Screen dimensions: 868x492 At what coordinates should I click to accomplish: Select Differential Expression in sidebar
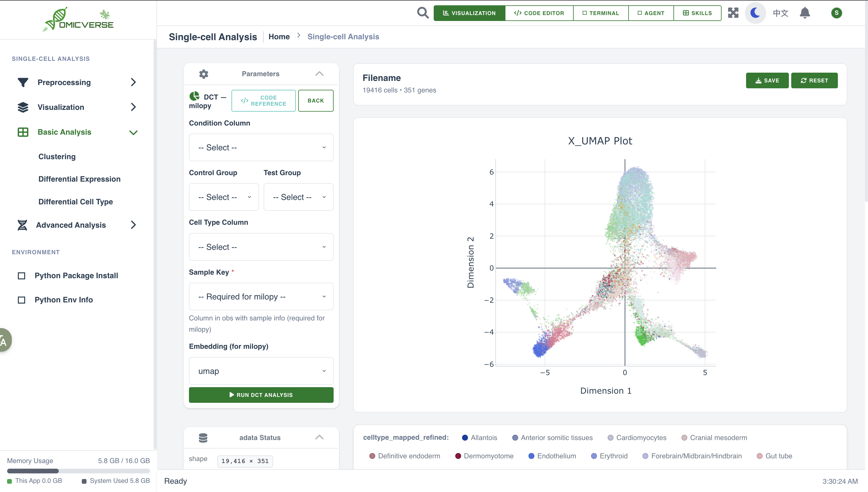click(79, 179)
